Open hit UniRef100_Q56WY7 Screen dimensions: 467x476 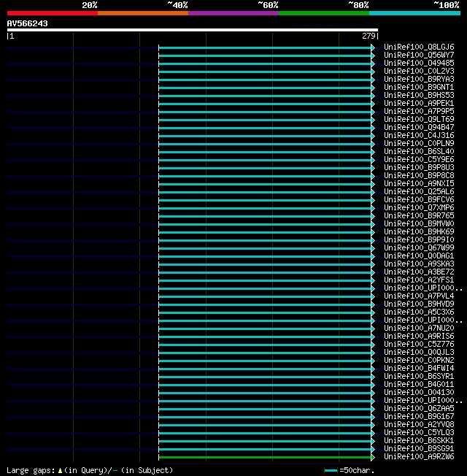(419, 55)
